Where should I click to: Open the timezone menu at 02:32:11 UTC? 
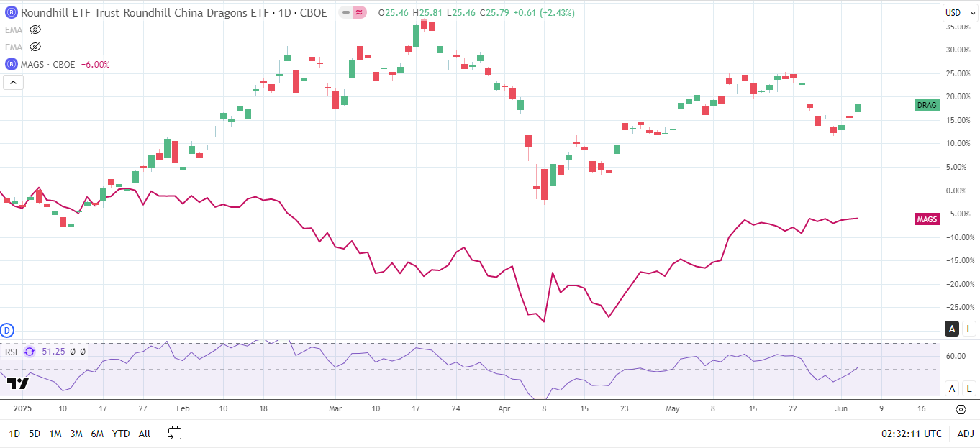coord(911,434)
